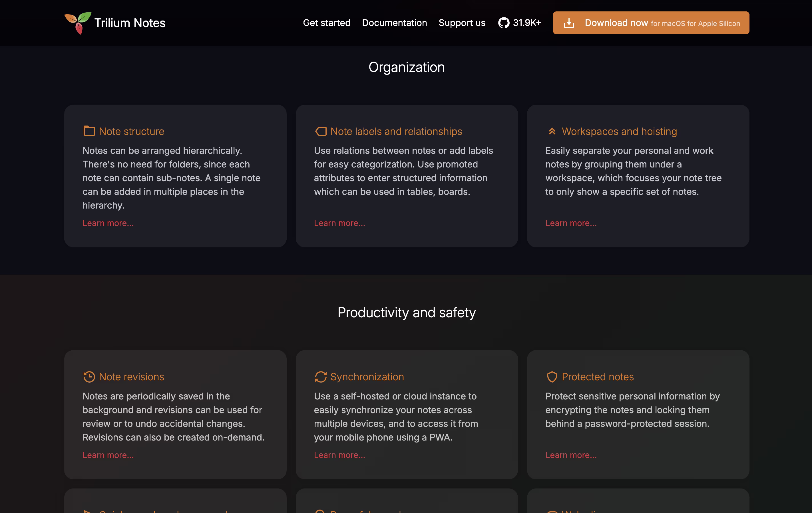This screenshot has height=513, width=812.
Task: Click the double-chevron Workspaces icon
Action: coord(552,131)
